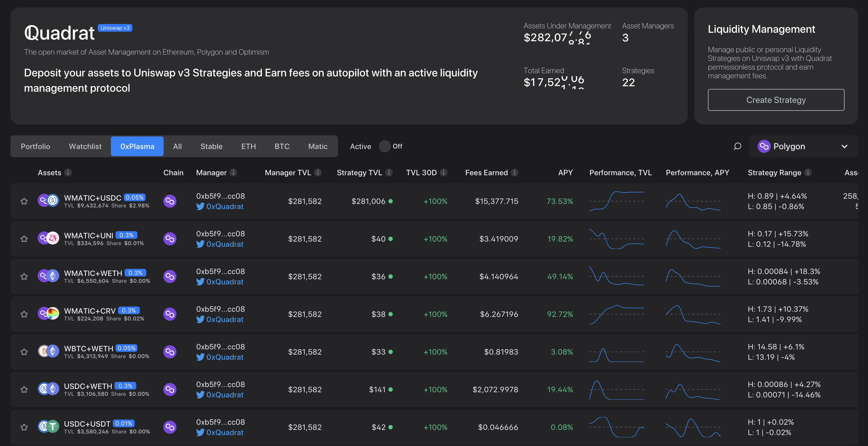The height and width of the screenshot is (446, 868).
Task: Open the Watchlist tab
Action: pos(85,146)
